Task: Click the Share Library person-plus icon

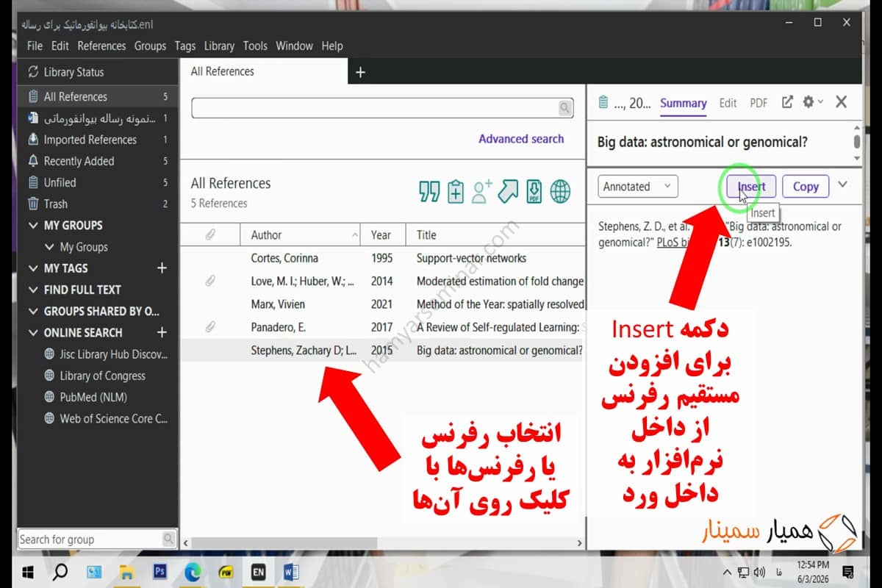Action: pyautogui.click(x=481, y=191)
